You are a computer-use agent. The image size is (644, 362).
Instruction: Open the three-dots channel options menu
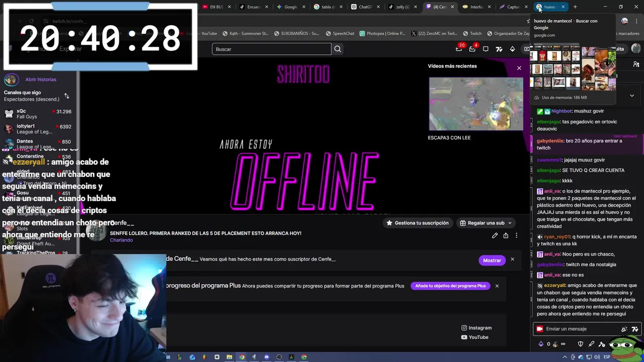(x=516, y=235)
